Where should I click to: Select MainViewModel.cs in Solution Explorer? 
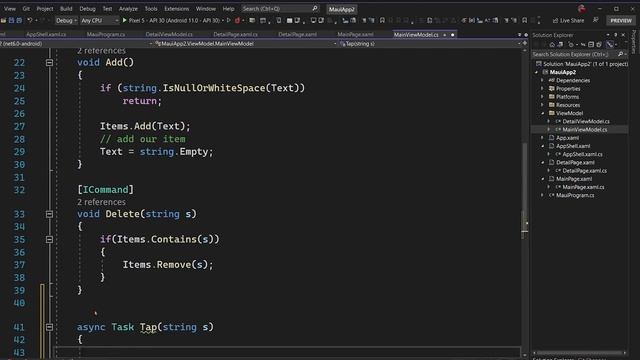tap(584, 129)
